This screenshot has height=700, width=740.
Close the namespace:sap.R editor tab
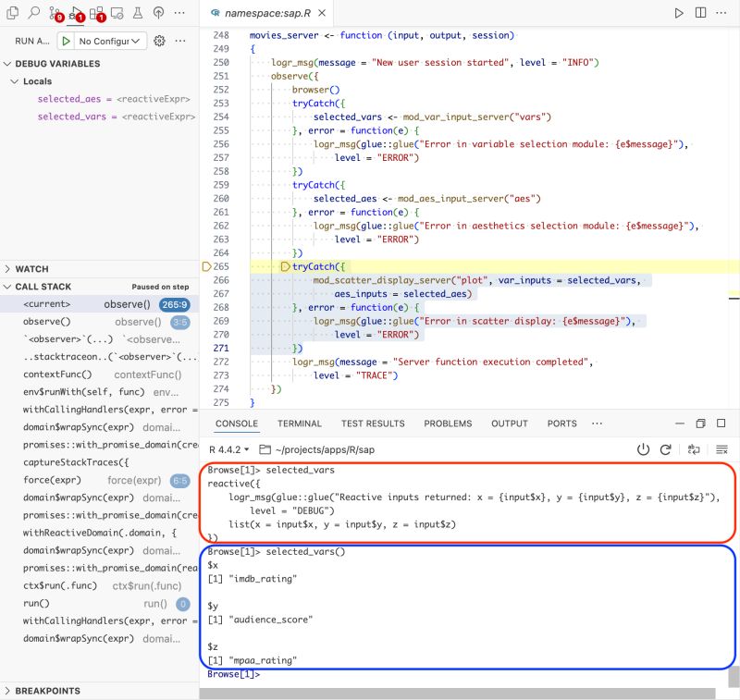pyautogui.click(x=322, y=13)
